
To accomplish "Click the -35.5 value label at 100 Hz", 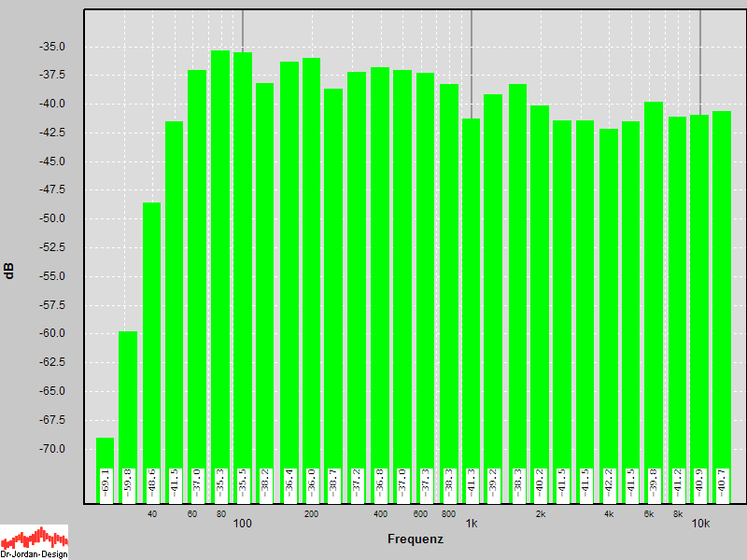I will click(x=243, y=483).
